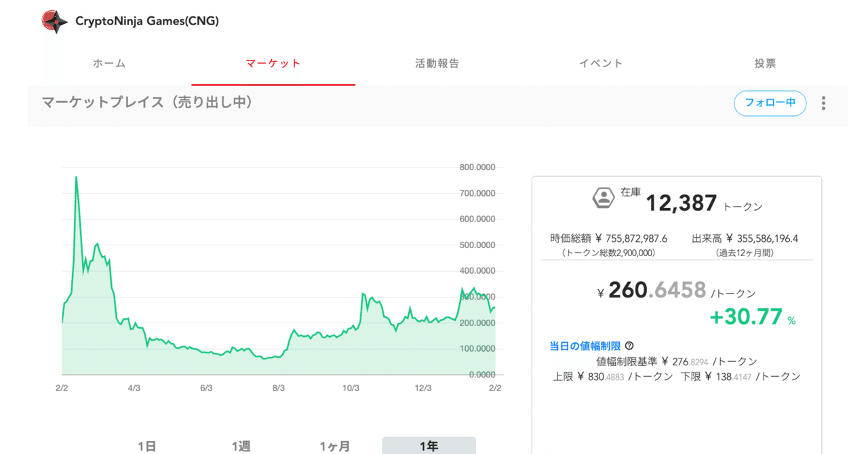Click the selected 1年 period button
Viewport: 868px width, 454px height.
coord(429,445)
